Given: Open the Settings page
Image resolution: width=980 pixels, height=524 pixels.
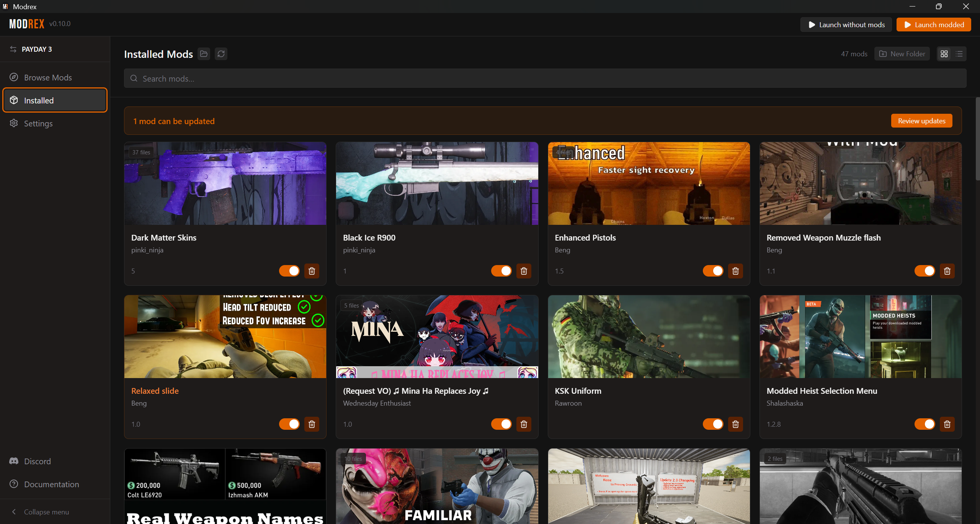Looking at the screenshot, I should 55,123.
